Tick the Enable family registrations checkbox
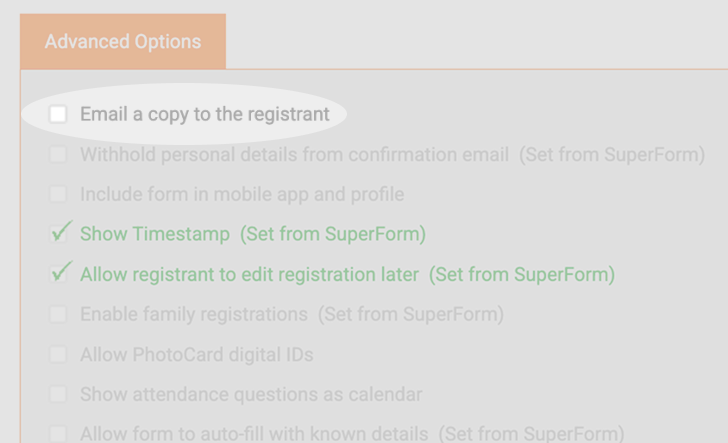 (x=58, y=314)
